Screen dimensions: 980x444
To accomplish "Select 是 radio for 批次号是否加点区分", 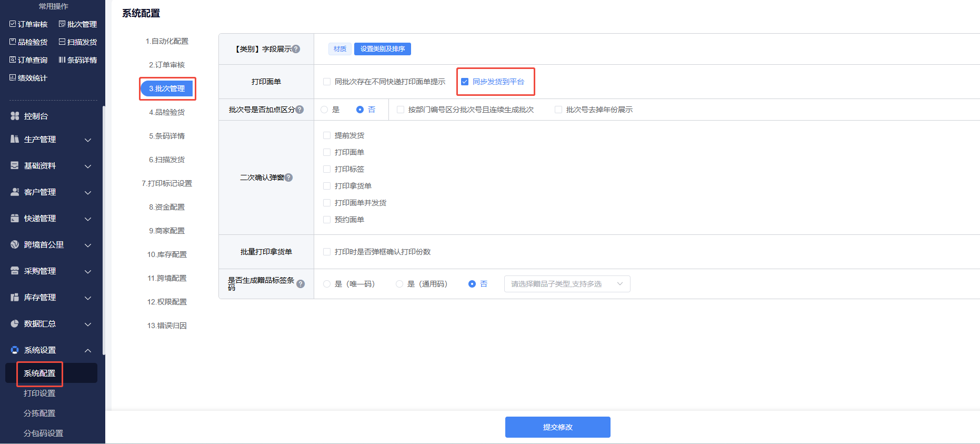I will 324,110.
